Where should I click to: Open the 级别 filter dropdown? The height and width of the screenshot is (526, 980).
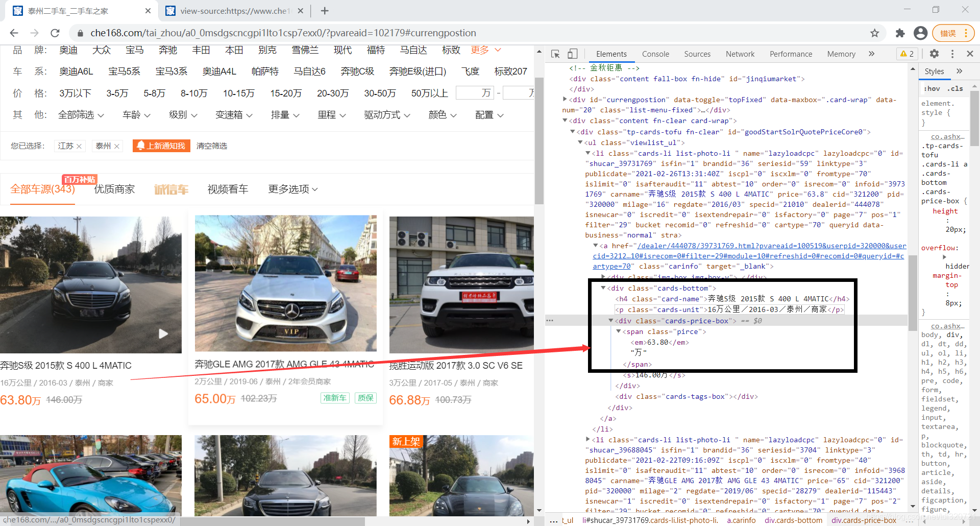[183, 115]
